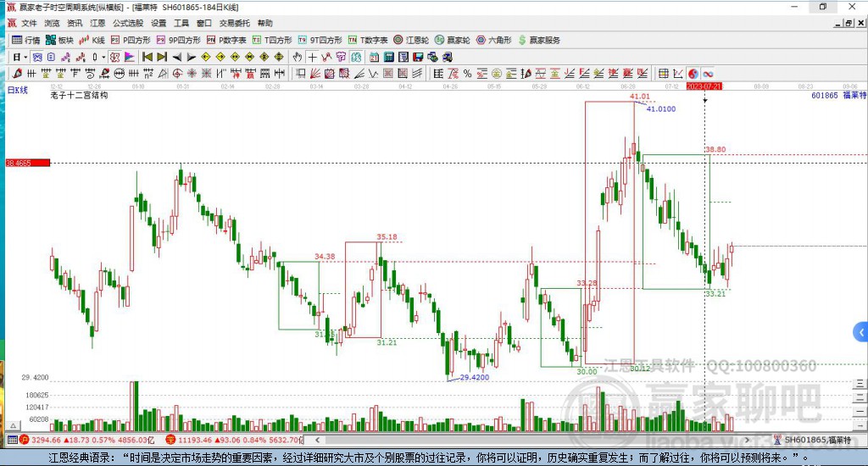Open the P数字表 tool
868x466 pixels.
click(x=226, y=40)
